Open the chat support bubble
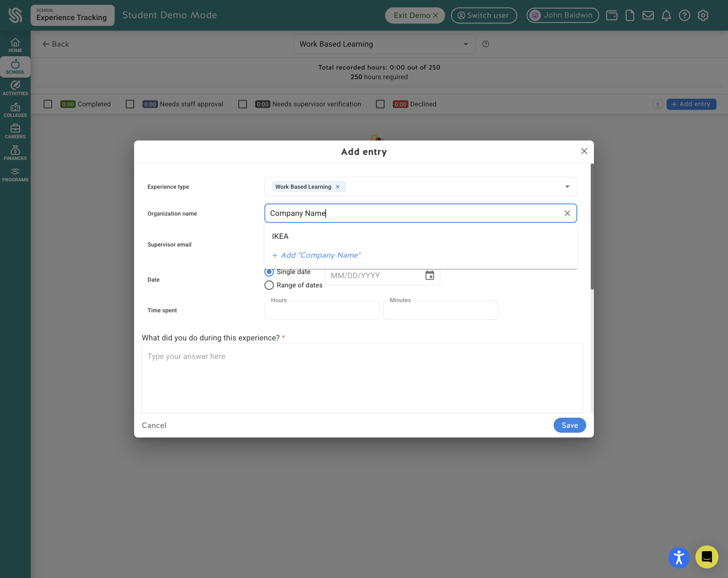 click(x=707, y=557)
